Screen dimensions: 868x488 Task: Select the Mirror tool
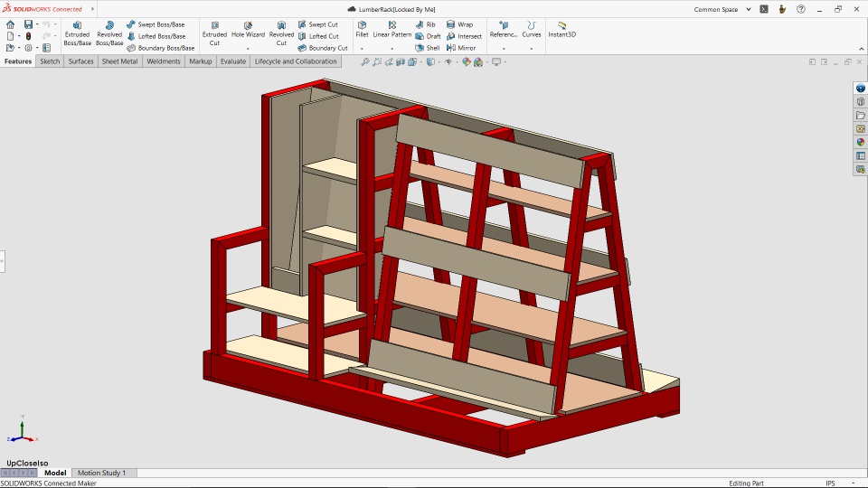coord(460,48)
